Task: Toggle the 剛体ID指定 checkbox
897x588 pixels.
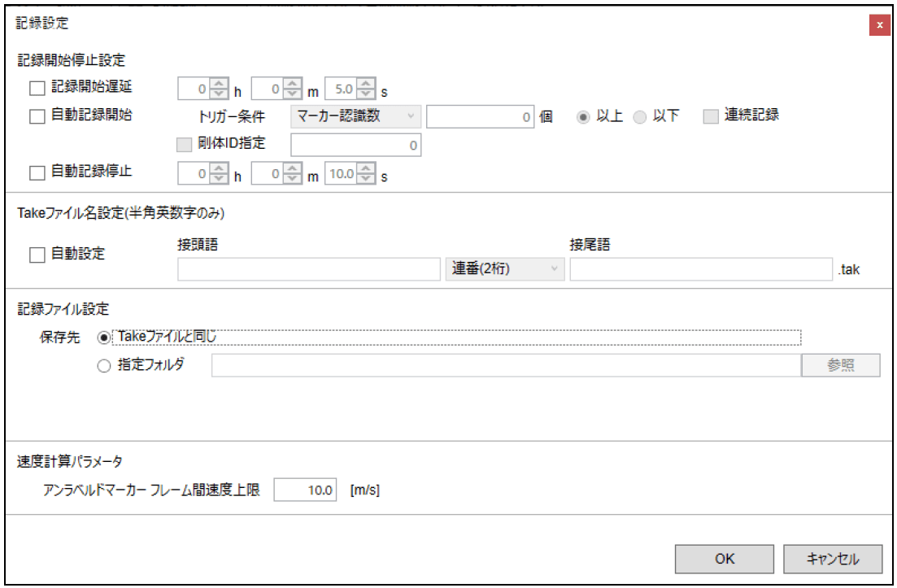Action: tap(185, 144)
